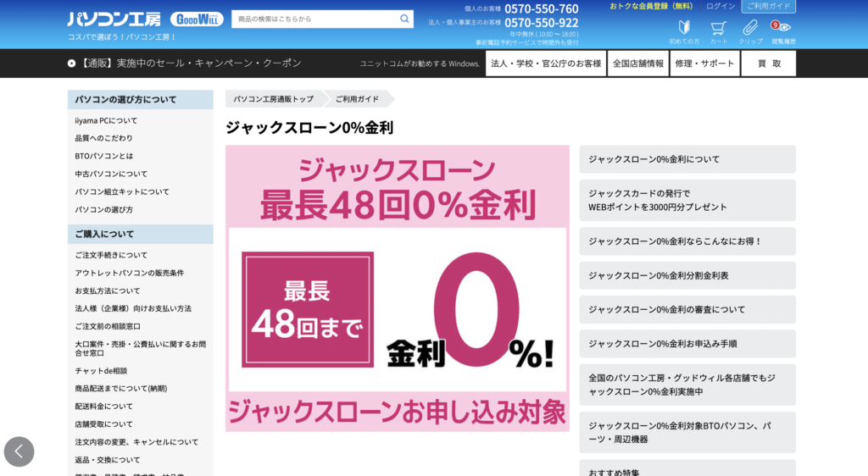Open チャットde相談 sidebar link
868x476 pixels.
point(101,370)
